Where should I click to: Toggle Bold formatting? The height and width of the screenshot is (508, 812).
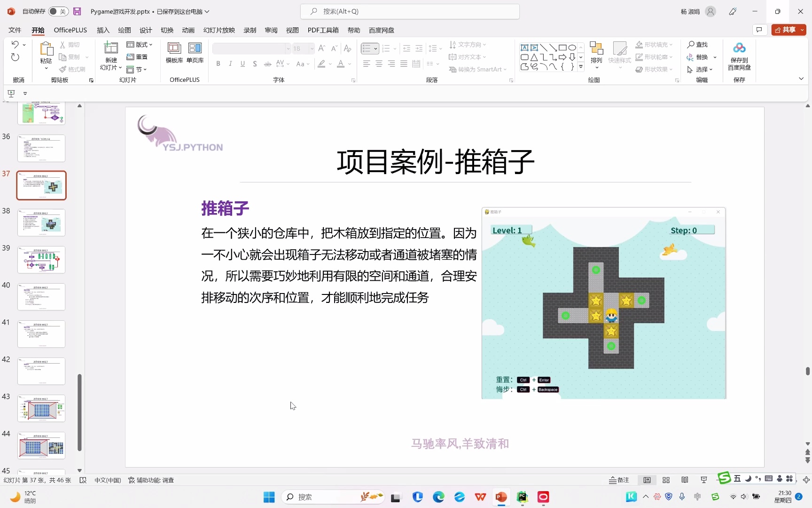[x=218, y=64]
